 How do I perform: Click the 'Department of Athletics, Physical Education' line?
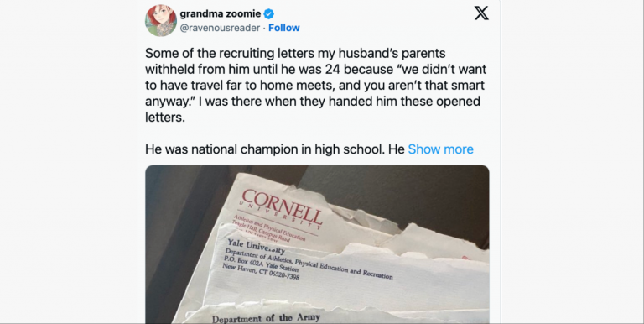coord(309,264)
